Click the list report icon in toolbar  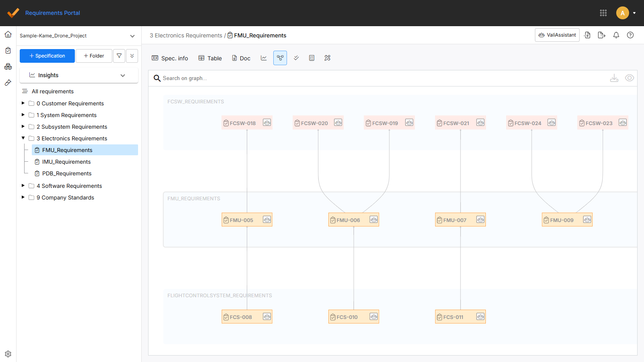click(x=312, y=58)
